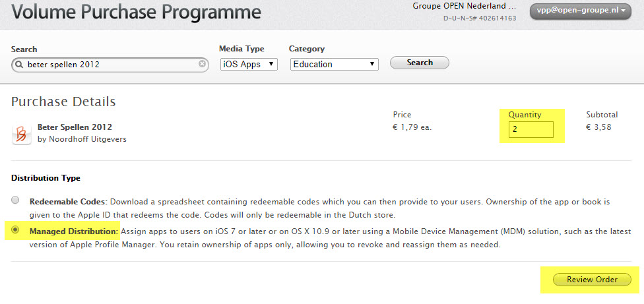This screenshot has width=644, height=304.
Task: Click the Search button
Action: pos(420,63)
